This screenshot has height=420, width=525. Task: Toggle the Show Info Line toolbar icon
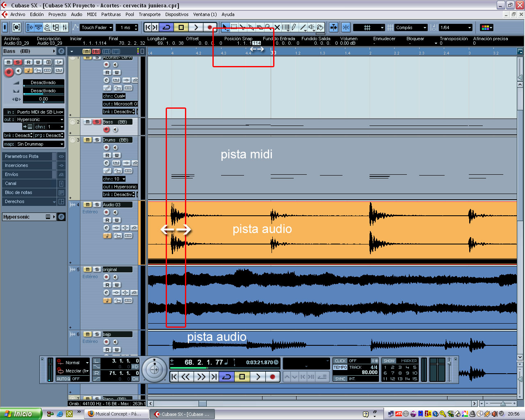point(39,27)
